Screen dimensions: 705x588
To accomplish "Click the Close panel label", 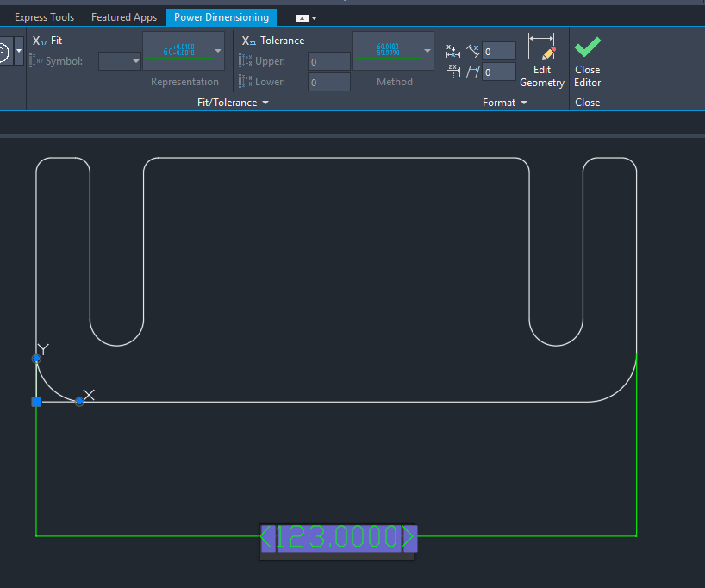I will (x=587, y=103).
